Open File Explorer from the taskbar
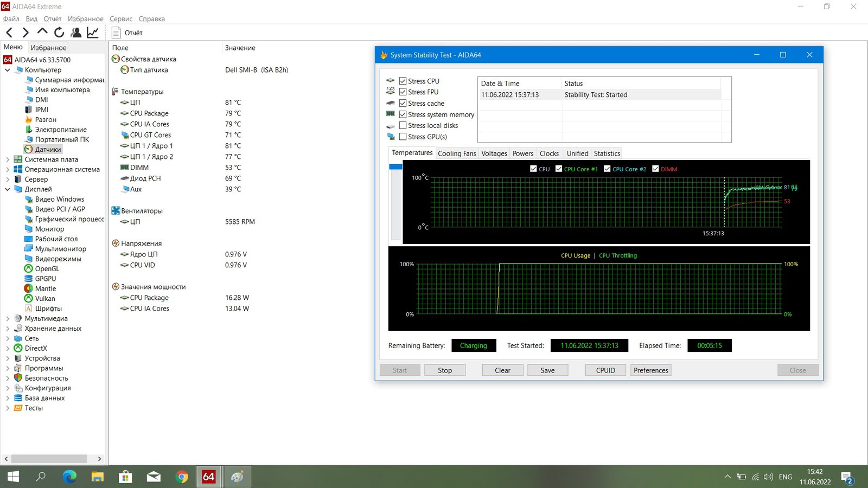 click(x=98, y=477)
